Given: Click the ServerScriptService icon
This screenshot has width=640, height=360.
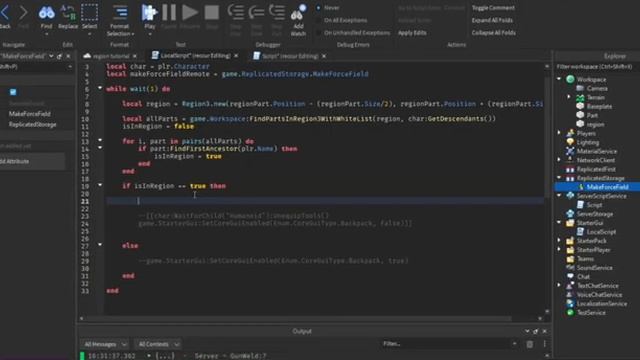Looking at the screenshot, I should pyautogui.click(x=570, y=196).
